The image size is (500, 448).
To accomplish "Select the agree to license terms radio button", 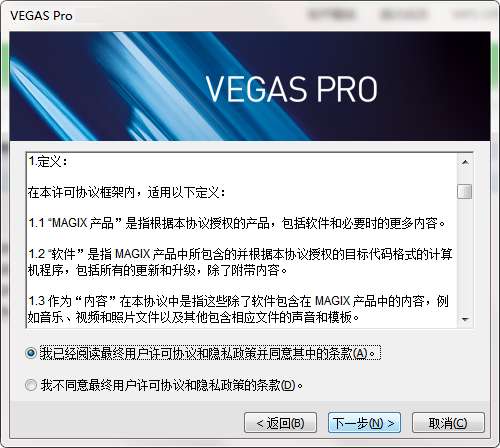I will coord(31,353).
